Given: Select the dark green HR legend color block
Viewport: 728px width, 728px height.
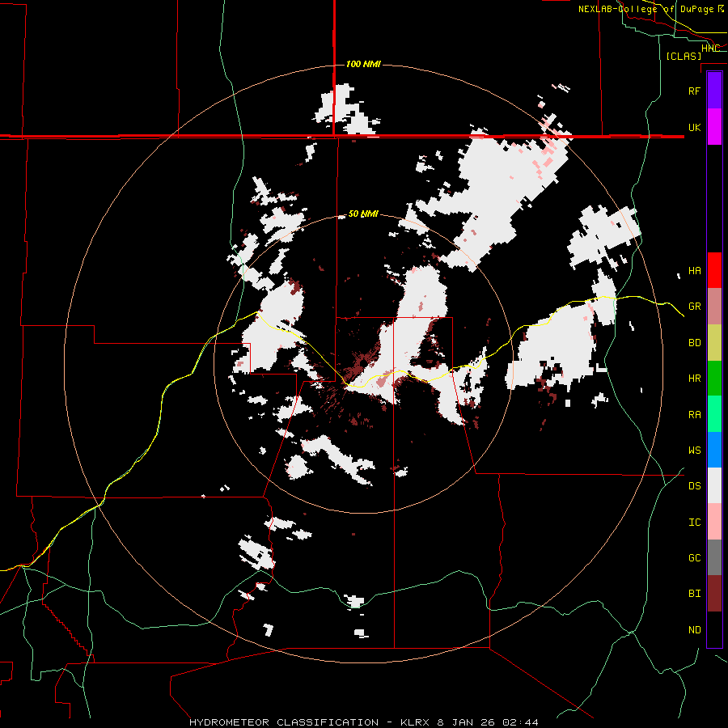Looking at the screenshot, I should (x=714, y=378).
